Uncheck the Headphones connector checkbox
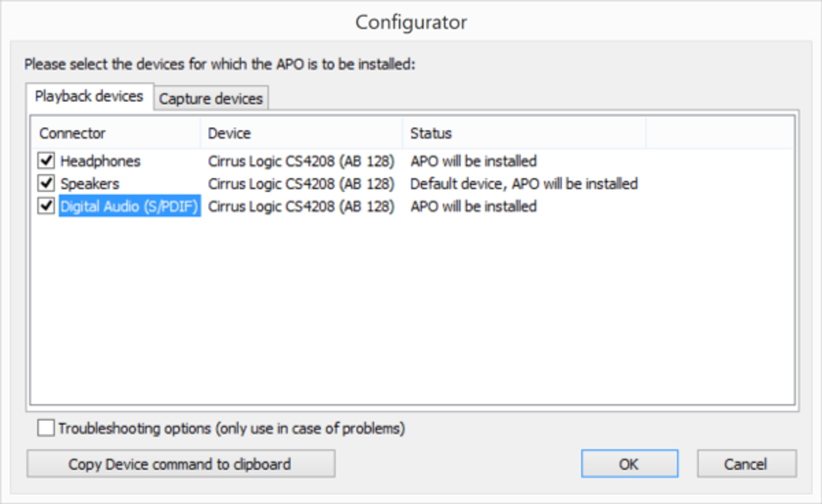The width and height of the screenshot is (822, 504). point(46,161)
